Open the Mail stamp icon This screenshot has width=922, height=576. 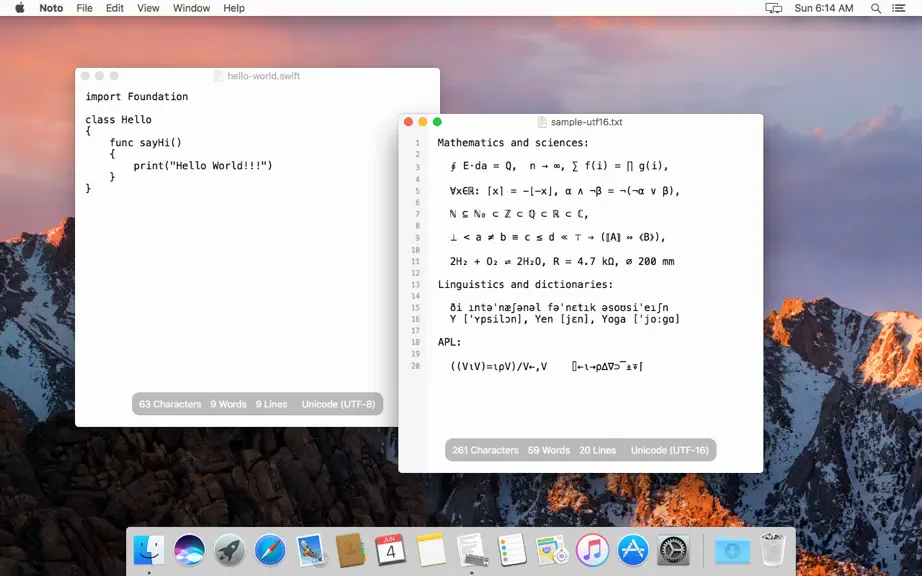pos(310,550)
